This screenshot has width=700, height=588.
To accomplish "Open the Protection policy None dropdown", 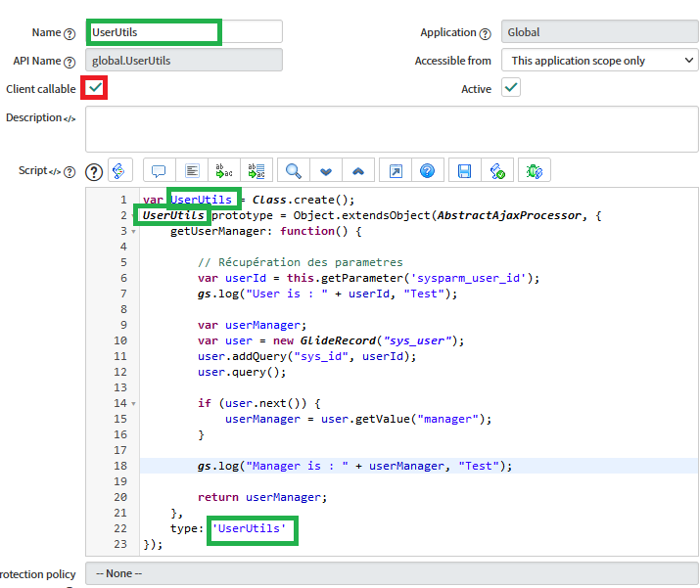I will click(x=392, y=573).
